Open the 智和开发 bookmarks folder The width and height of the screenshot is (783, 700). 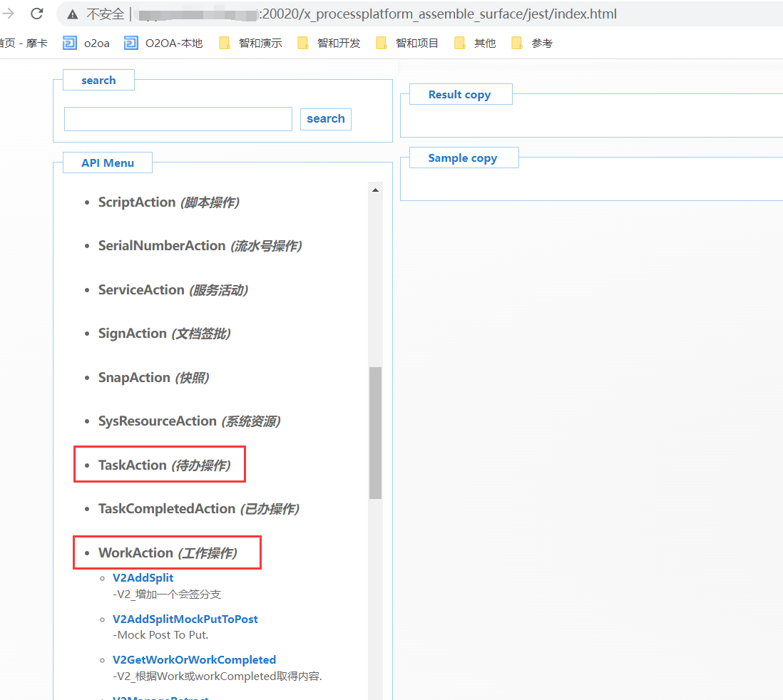329,43
